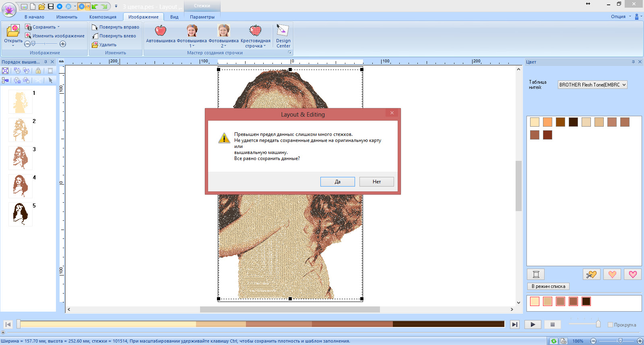Click the document icon in status bar

click(563, 341)
